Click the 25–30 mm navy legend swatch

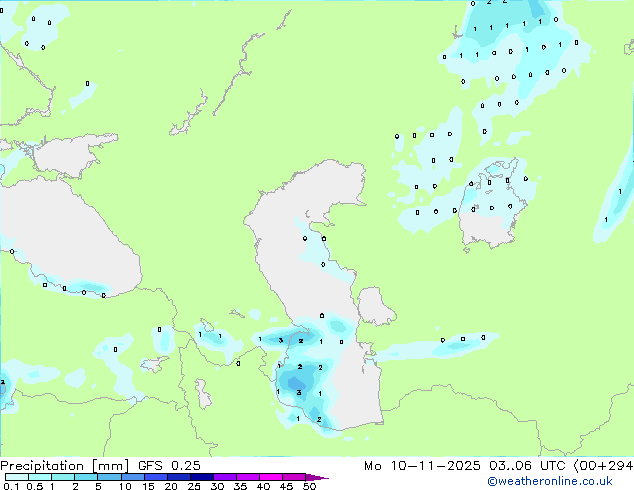point(202,477)
